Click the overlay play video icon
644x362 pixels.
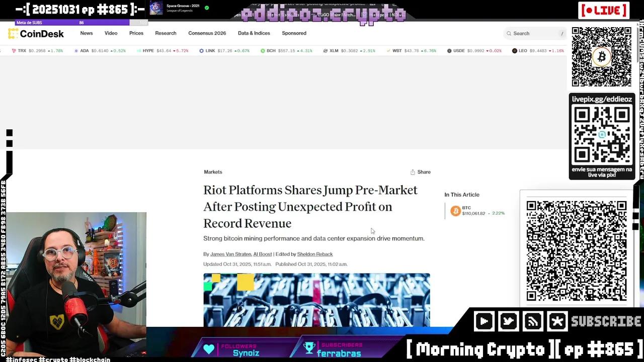(484, 322)
